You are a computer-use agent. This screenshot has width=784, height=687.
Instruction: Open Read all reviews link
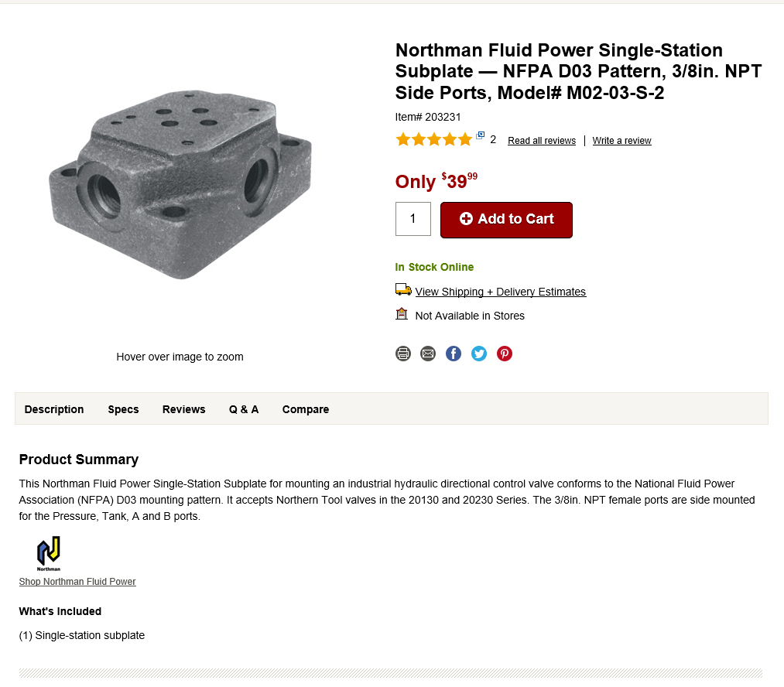(542, 140)
